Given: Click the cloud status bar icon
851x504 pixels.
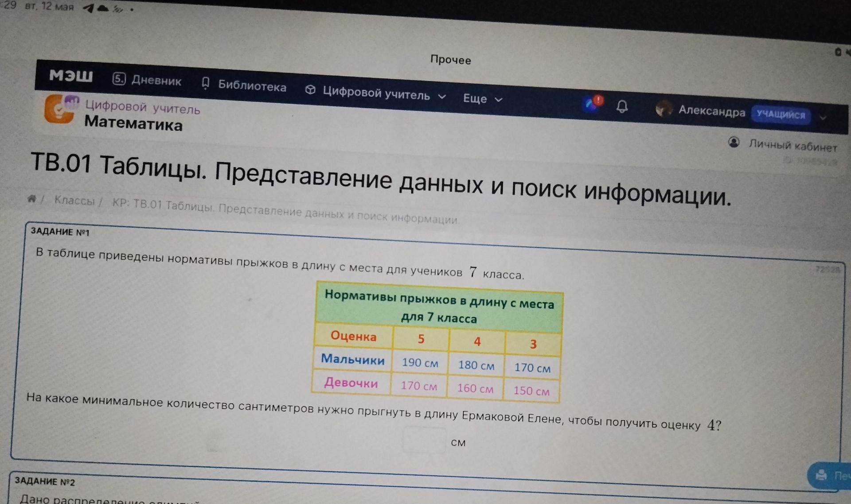Looking at the screenshot, I should tap(103, 8).
